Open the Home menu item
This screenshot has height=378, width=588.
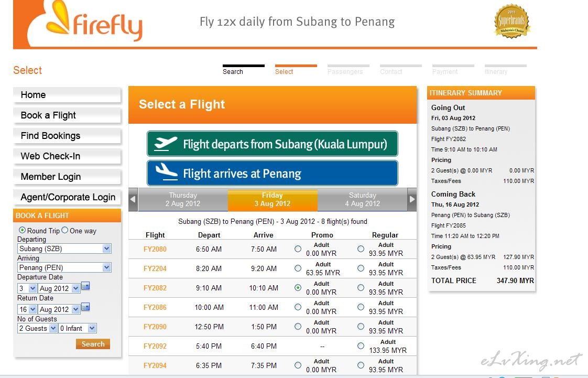(67, 95)
